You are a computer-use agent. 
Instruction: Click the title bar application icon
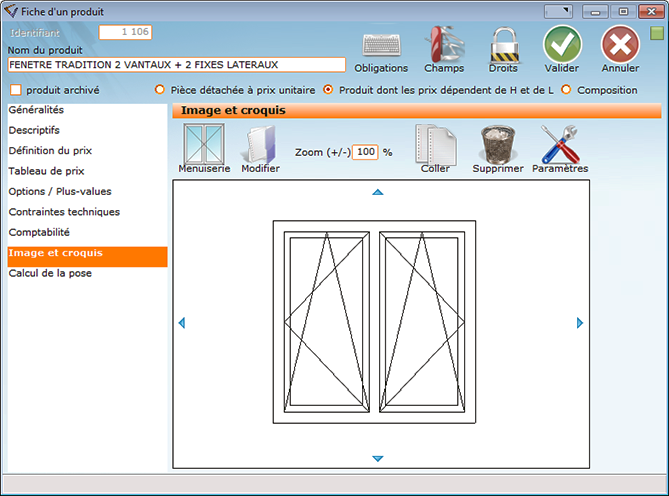(11, 11)
